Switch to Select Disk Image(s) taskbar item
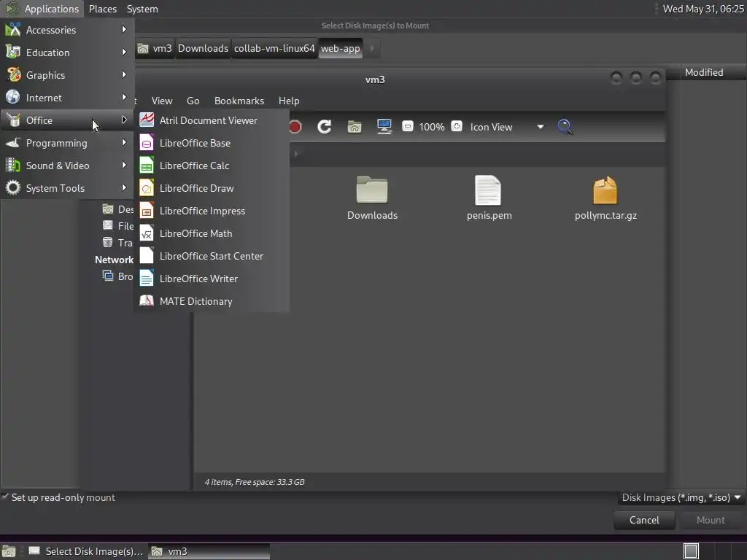The image size is (747, 560). pos(86,551)
